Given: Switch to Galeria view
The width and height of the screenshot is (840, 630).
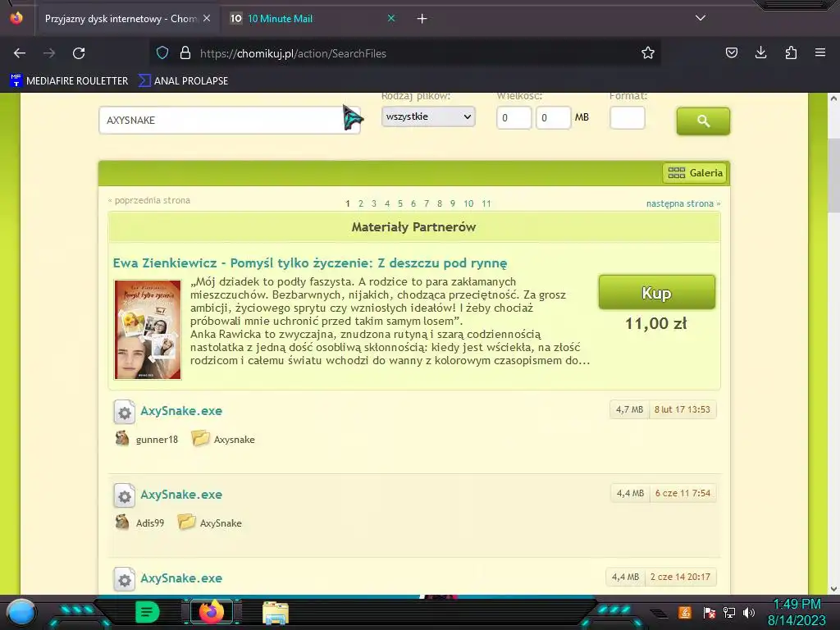Looking at the screenshot, I should tap(695, 173).
